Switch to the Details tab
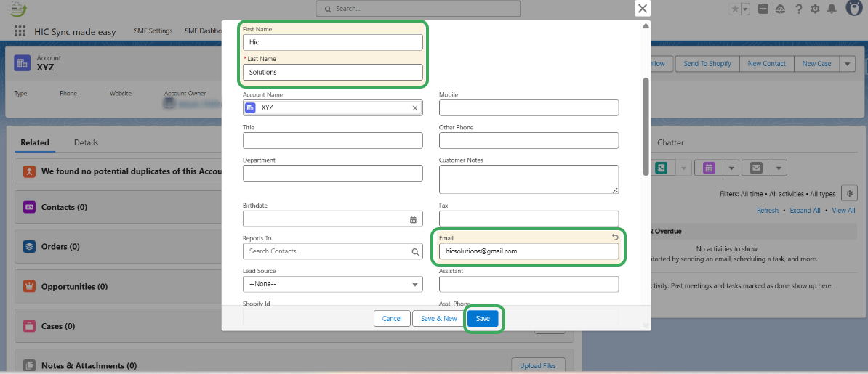 click(86, 142)
